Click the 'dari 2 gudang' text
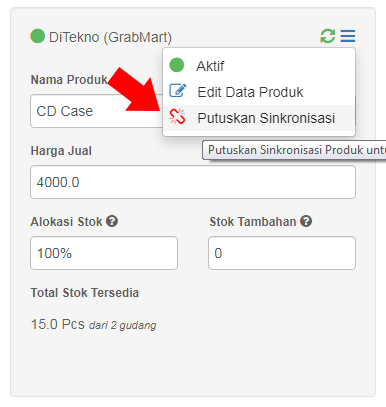Viewport: 386px width, 407px height. (123, 325)
